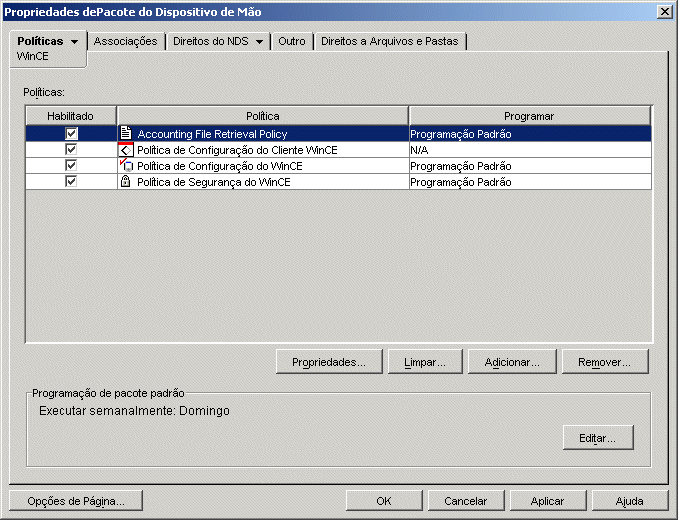Click the Política column header
Screen dimensions: 678x520
[262, 116]
